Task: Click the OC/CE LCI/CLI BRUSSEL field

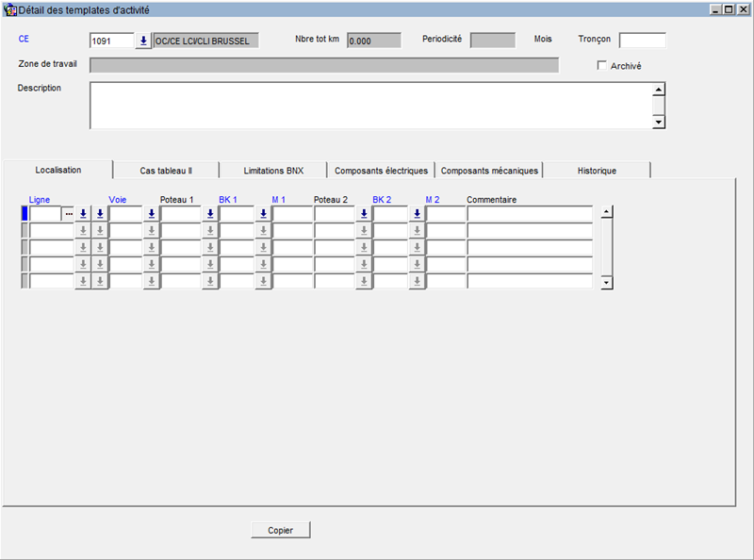Action: pos(205,41)
